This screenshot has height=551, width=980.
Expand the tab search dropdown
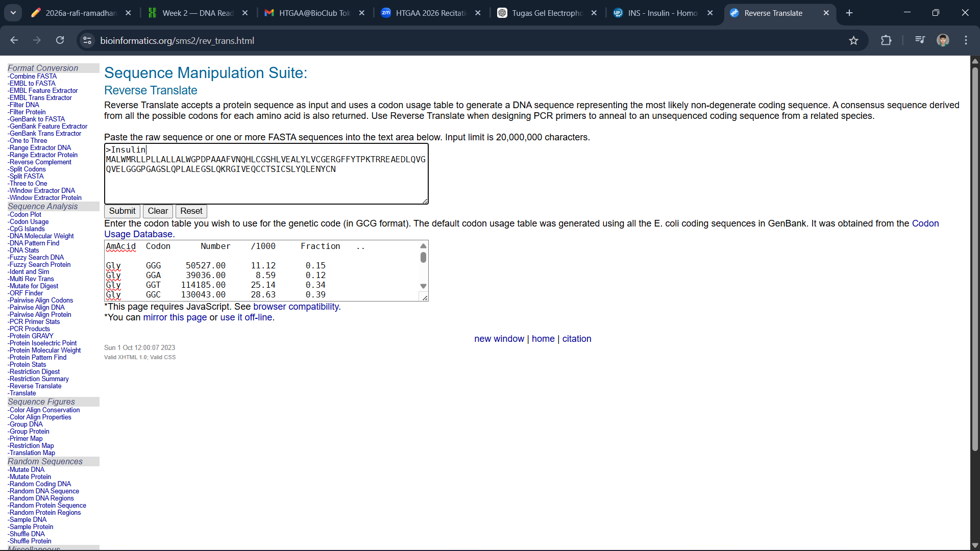(x=13, y=13)
